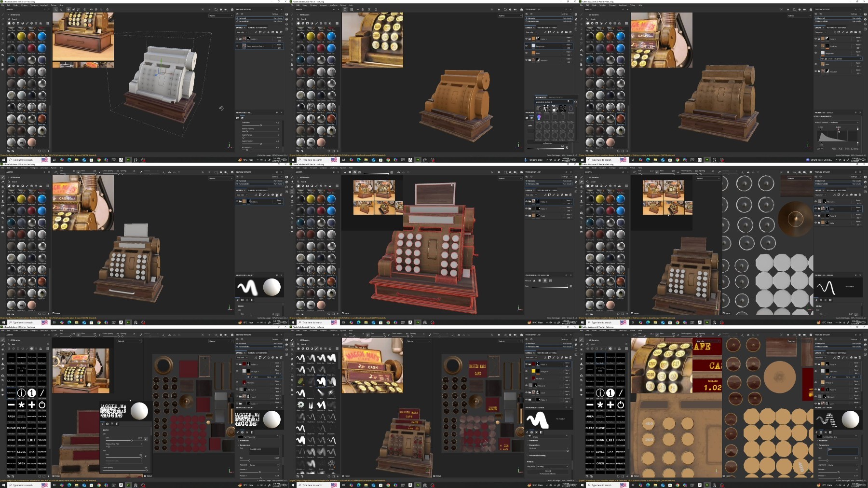Click translate gizmo icon in top-left frame toolbar

coord(68,10)
